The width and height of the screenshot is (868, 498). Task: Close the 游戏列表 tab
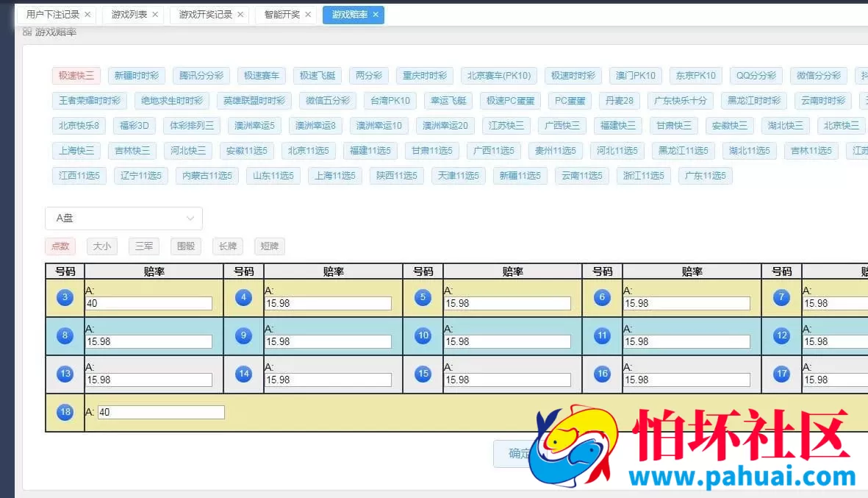click(155, 13)
